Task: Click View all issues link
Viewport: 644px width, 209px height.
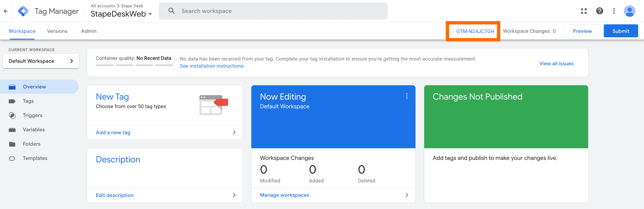Action: [x=556, y=63]
